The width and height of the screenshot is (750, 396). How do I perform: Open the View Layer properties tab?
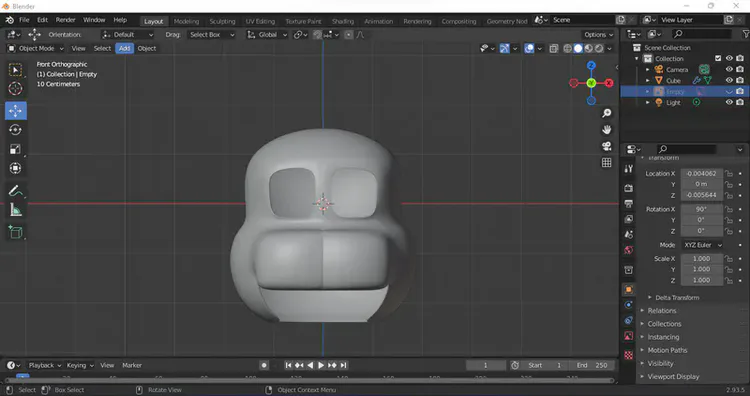tap(629, 219)
